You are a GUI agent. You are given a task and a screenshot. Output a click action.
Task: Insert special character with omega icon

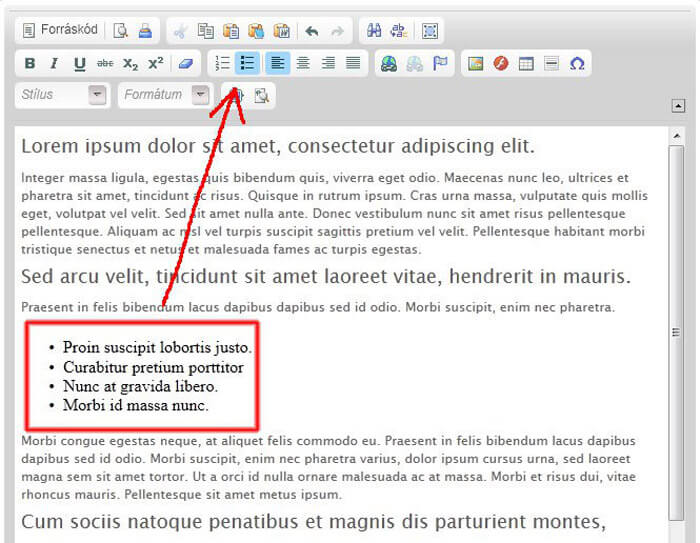click(x=576, y=63)
